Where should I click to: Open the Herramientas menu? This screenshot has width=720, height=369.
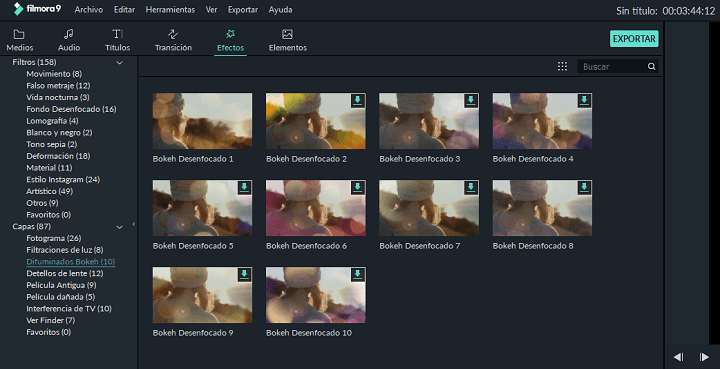170,10
